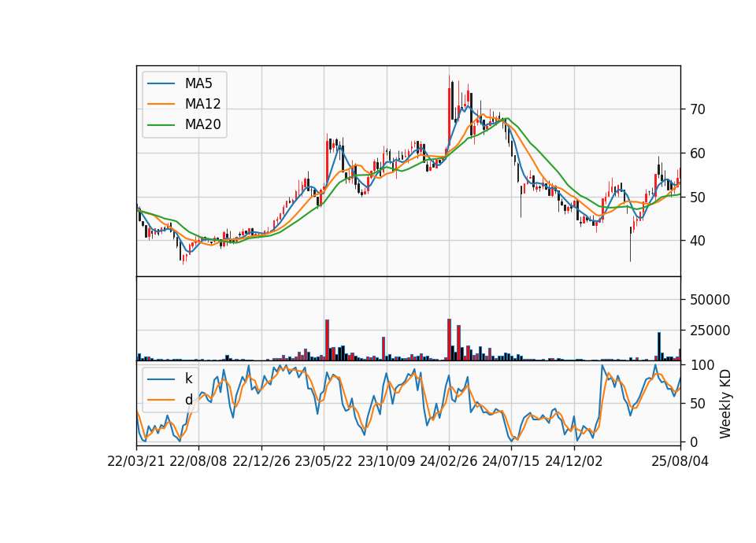
Task: Click the volume axis value 50000
Action: pyautogui.click(x=710, y=300)
